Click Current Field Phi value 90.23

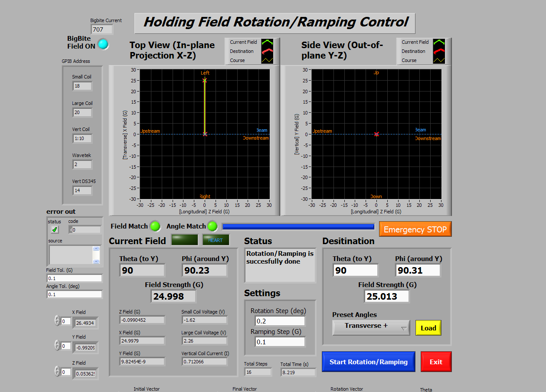pyautogui.click(x=205, y=270)
